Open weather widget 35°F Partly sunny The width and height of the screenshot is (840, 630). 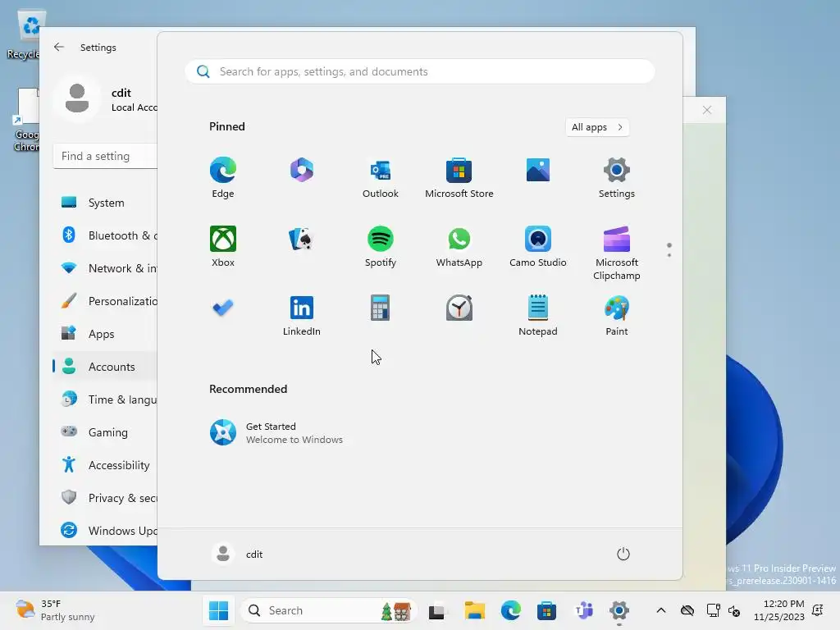click(55, 610)
